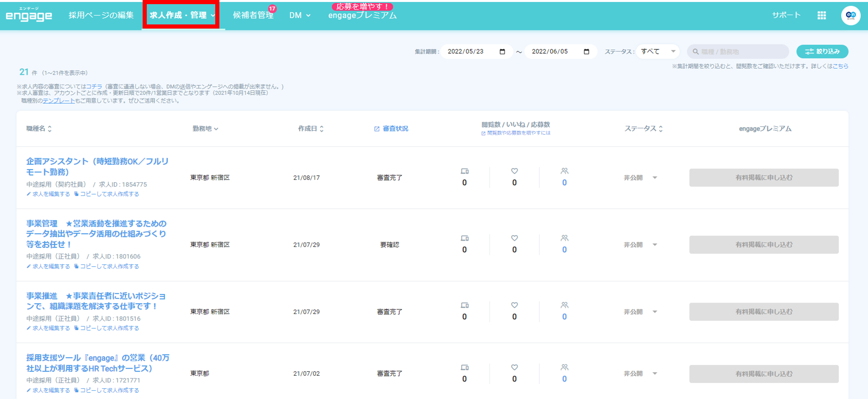This screenshot has width=868, height=399.
Task: Open the 採用支援ツール『engage』の営業 job title
Action: click(98, 363)
